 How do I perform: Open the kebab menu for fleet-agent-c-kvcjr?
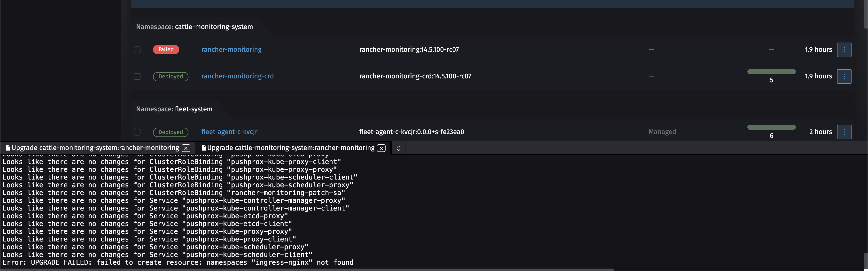[845, 132]
